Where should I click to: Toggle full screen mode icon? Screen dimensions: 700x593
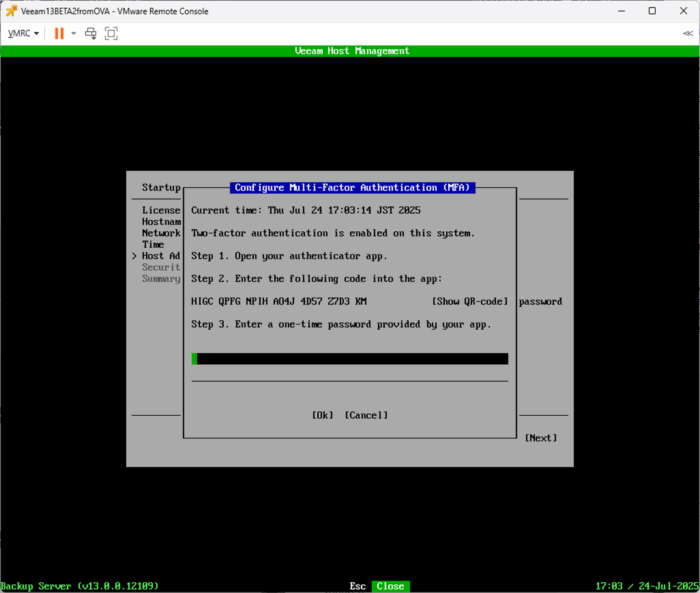[111, 33]
